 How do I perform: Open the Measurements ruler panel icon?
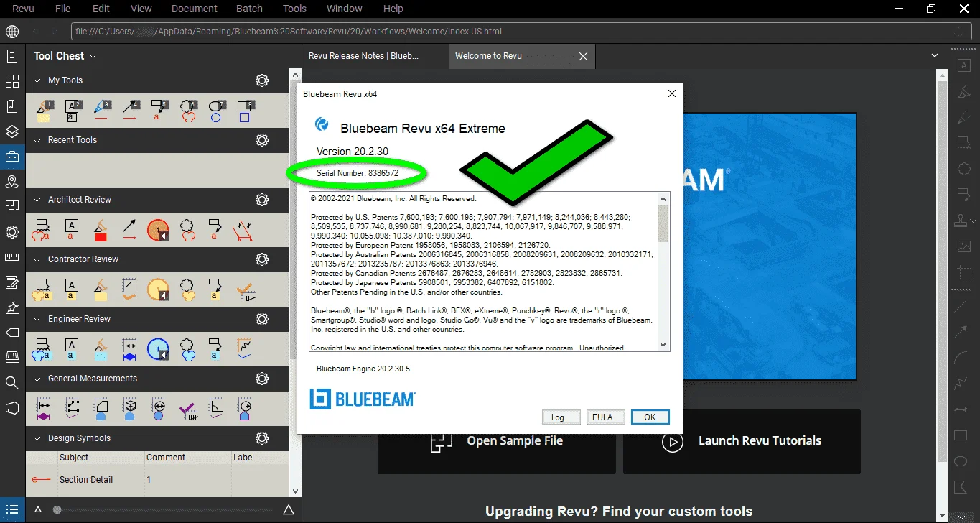coord(11,257)
